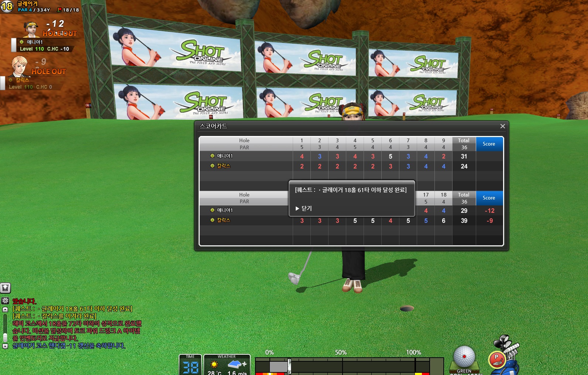
Task: Click 애니야1 name in top scorecard table
Action: pyautogui.click(x=225, y=156)
